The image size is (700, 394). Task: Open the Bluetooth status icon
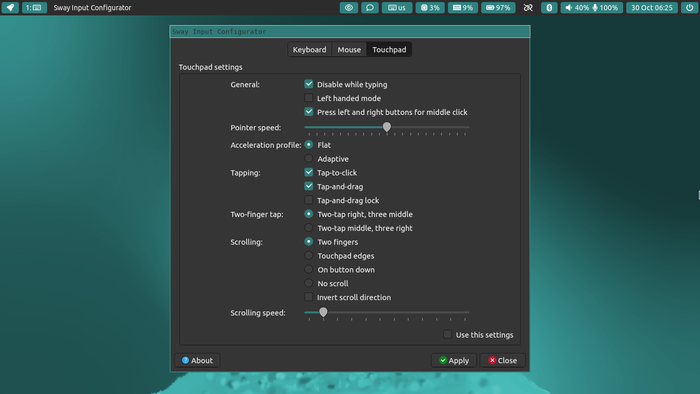pyautogui.click(x=549, y=8)
